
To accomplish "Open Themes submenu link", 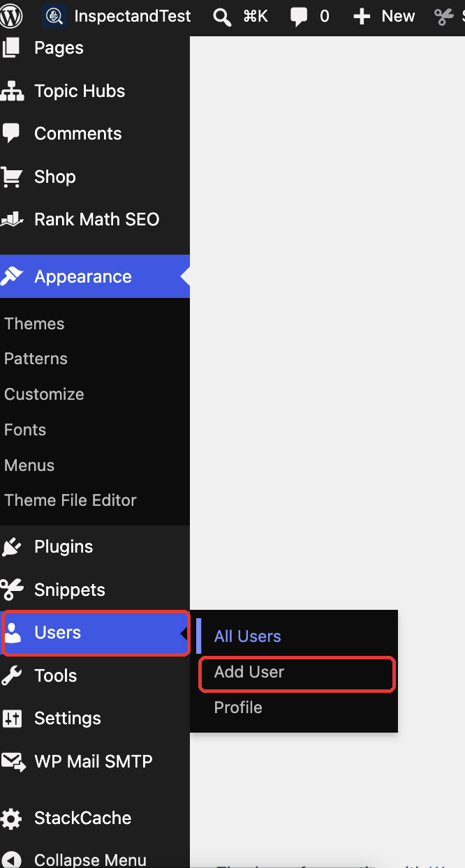I will [34, 324].
